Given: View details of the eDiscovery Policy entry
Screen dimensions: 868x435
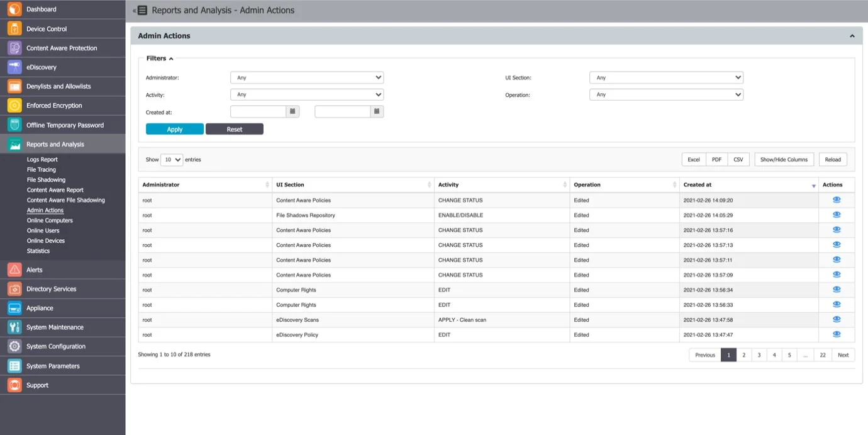Looking at the screenshot, I should tap(837, 334).
